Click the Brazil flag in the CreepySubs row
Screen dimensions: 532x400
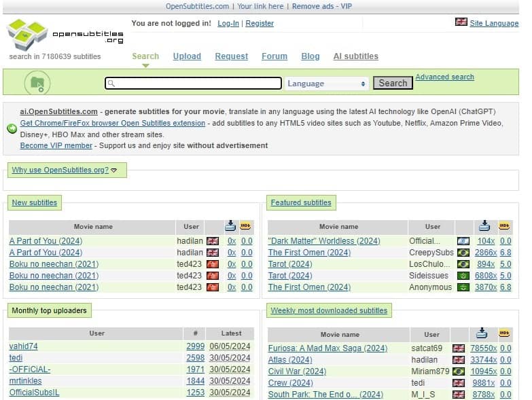click(x=463, y=253)
